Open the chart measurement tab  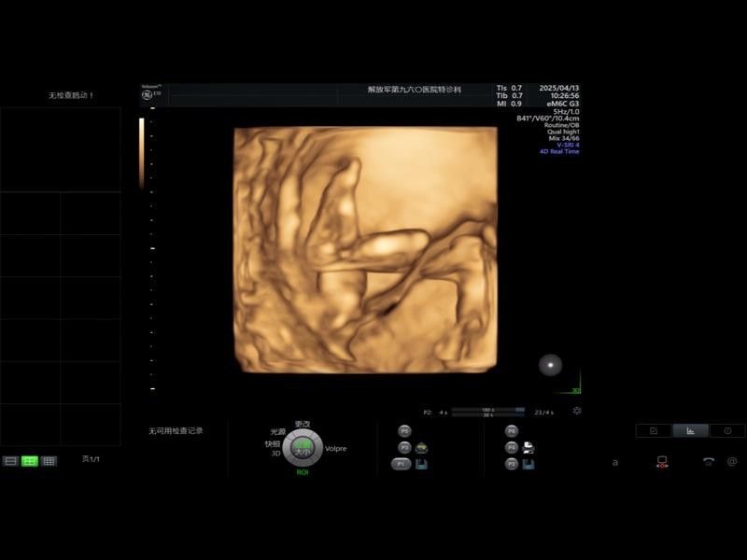(690, 430)
